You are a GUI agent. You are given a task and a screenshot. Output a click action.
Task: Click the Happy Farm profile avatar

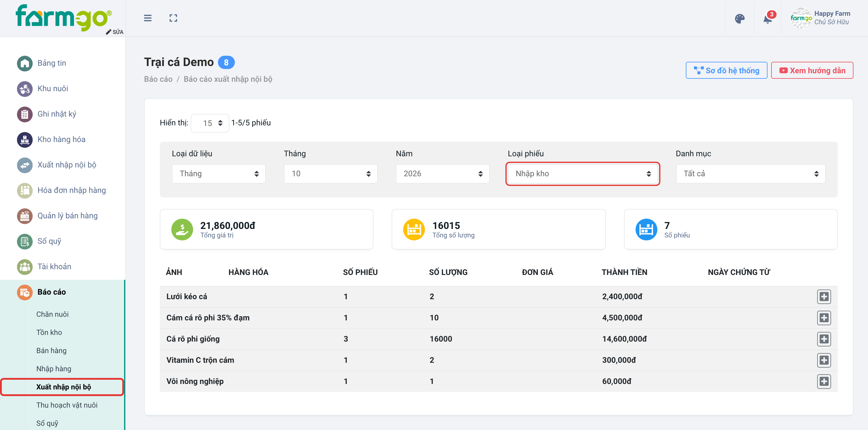tap(801, 18)
